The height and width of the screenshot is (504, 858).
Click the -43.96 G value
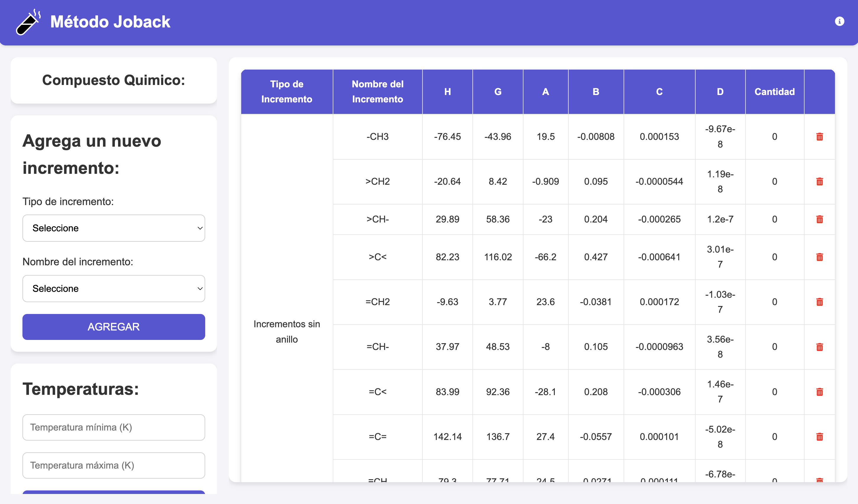tap(498, 137)
